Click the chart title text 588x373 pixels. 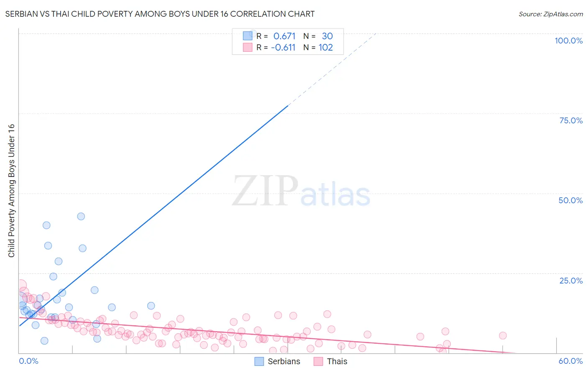click(x=160, y=14)
